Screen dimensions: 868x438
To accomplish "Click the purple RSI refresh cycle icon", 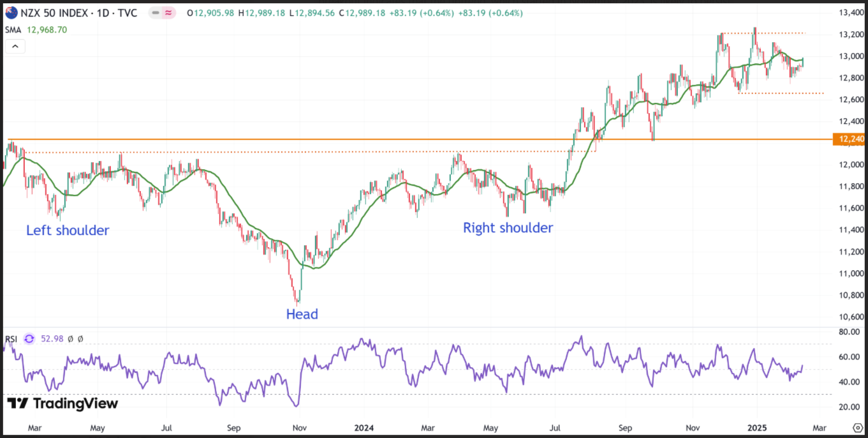I will click(x=29, y=338).
